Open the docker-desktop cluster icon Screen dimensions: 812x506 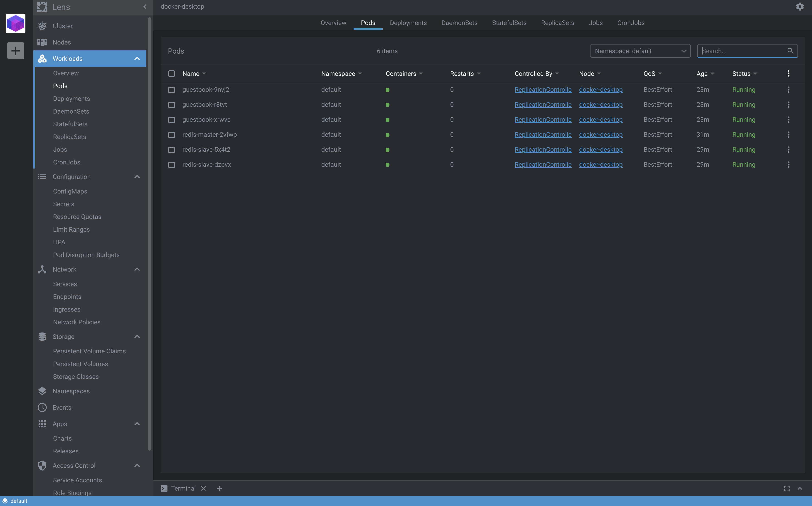coord(15,23)
